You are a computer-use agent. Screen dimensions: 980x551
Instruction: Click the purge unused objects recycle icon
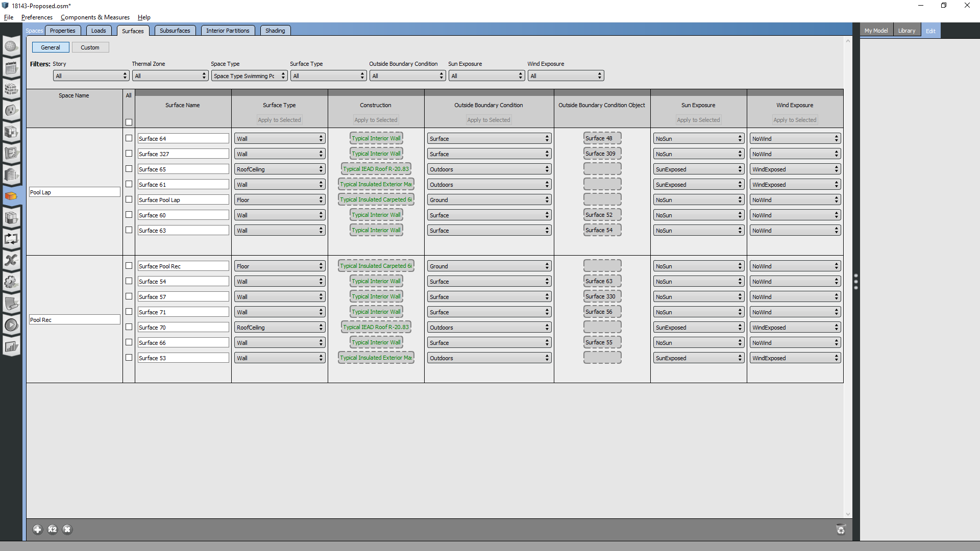tap(841, 530)
